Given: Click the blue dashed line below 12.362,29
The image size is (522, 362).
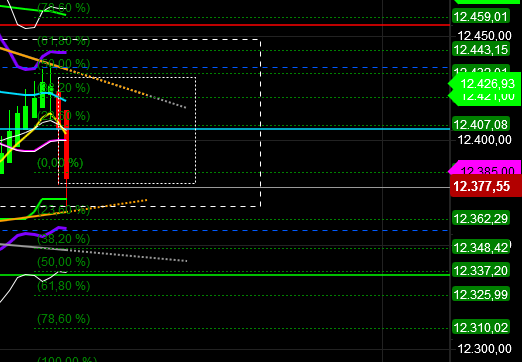Looking at the screenshot, I should pos(225,230).
